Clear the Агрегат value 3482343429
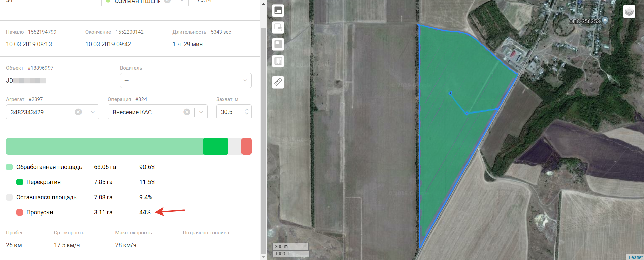The height and width of the screenshot is (260, 644). pyautogui.click(x=78, y=112)
